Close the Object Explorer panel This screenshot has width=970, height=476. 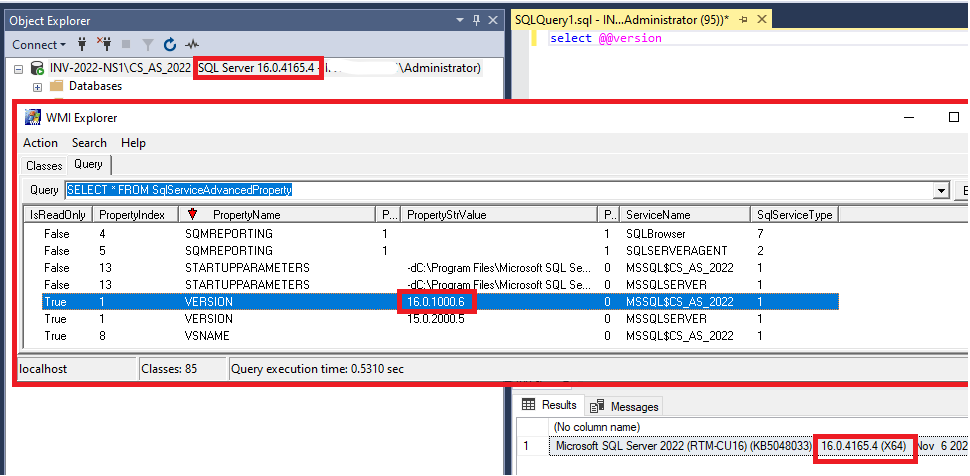(492, 20)
